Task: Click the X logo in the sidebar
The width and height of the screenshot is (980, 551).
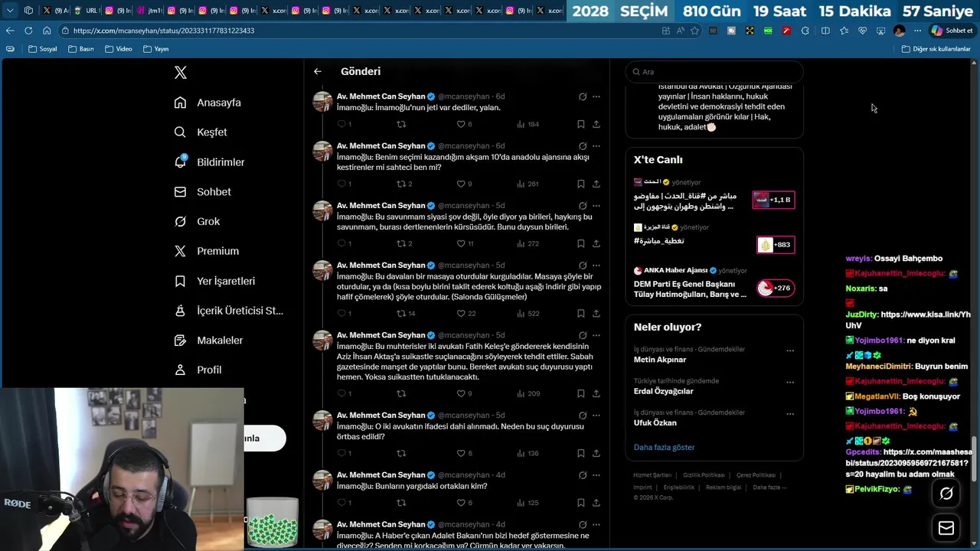Action: pos(181,73)
